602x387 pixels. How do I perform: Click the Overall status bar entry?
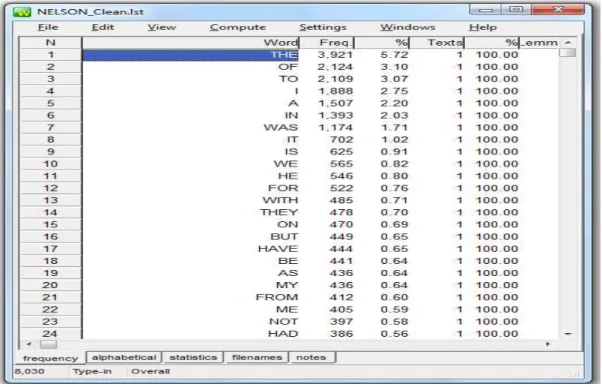click(x=150, y=372)
